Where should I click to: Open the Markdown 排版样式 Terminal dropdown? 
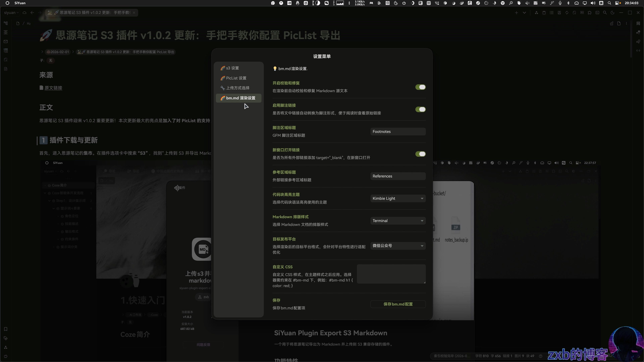click(x=398, y=221)
